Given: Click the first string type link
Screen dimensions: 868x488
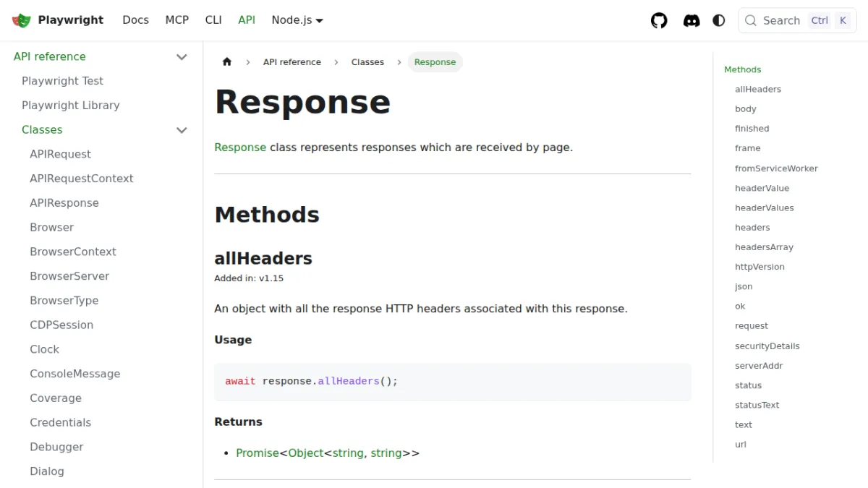Looking at the screenshot, I should point(348,453).
